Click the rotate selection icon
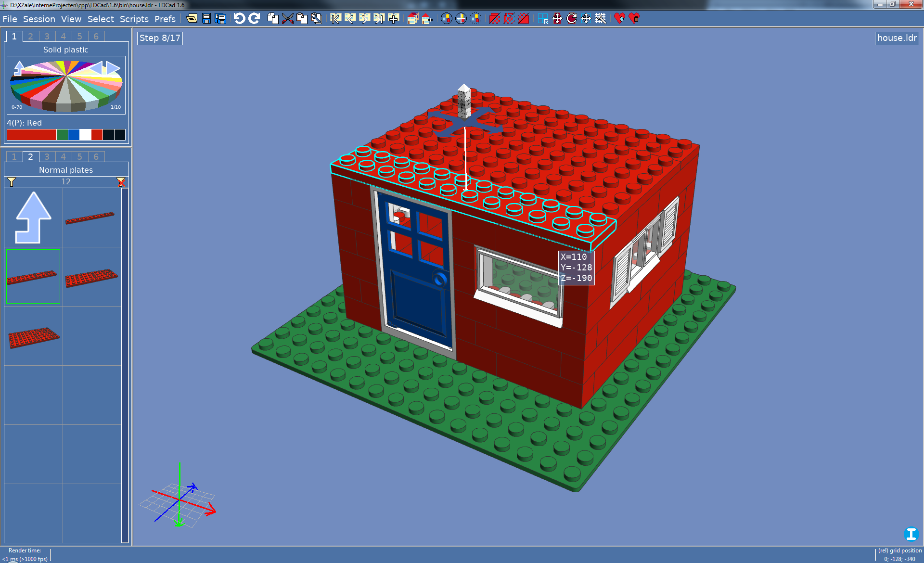 pos(571,19)
